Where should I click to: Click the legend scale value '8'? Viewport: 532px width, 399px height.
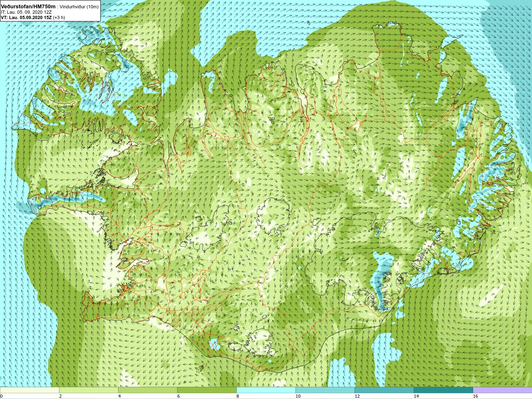point(238,396)
